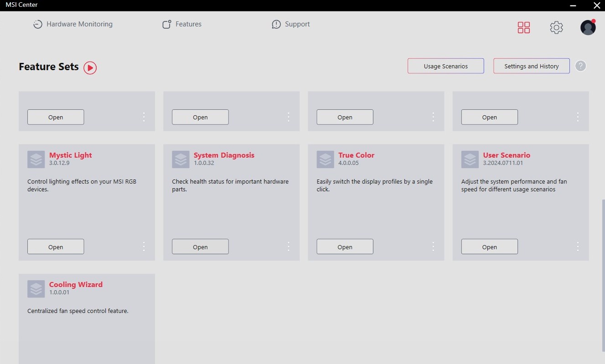Open the Hardware Monitoring tab
The width and height of the screenshot is (605, 364).
pyautogui.click(x=73, y=24)
